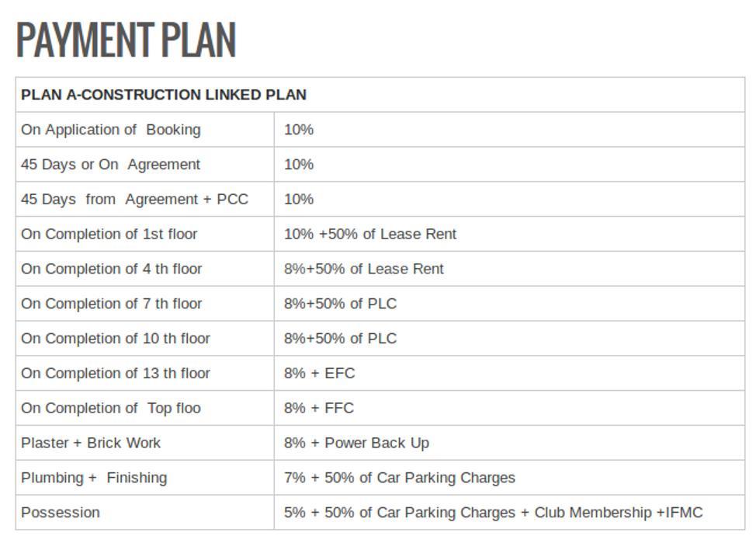Select the On Completion of Top floo cell
The width and height of the screenshot is (756, 543).
(111, 408)
